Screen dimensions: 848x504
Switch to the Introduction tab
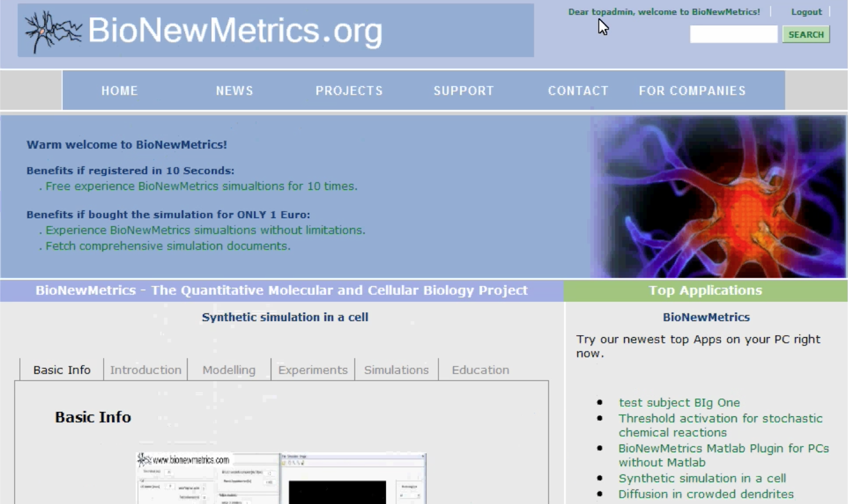click(145, 370)
